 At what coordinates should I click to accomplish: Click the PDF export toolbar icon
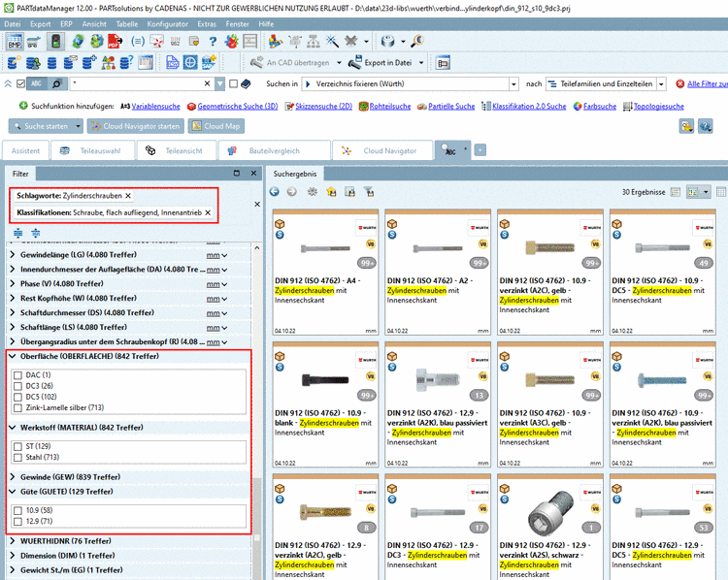116,41
